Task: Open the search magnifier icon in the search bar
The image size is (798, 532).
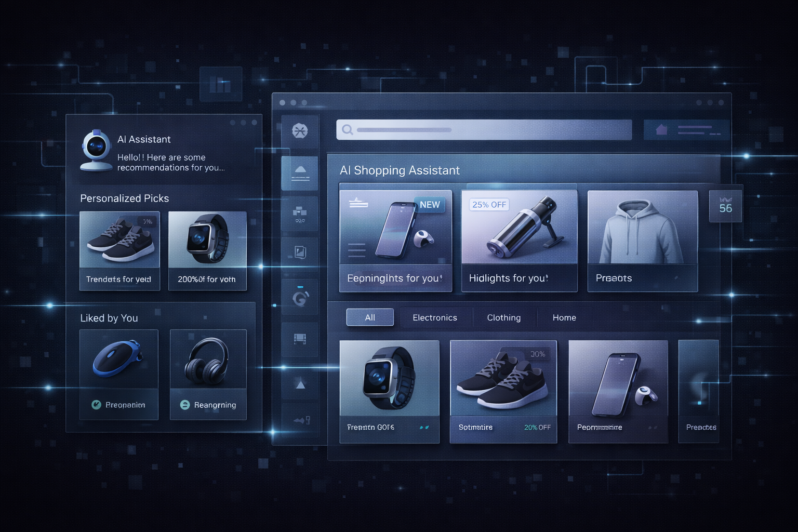Action: click(x=347, y=129)
